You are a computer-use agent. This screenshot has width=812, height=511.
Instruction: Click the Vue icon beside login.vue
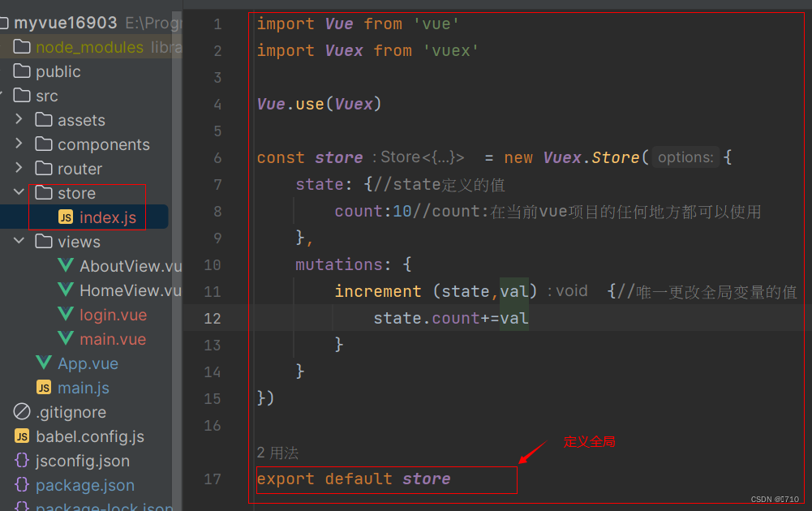click(x=64, y=314)
